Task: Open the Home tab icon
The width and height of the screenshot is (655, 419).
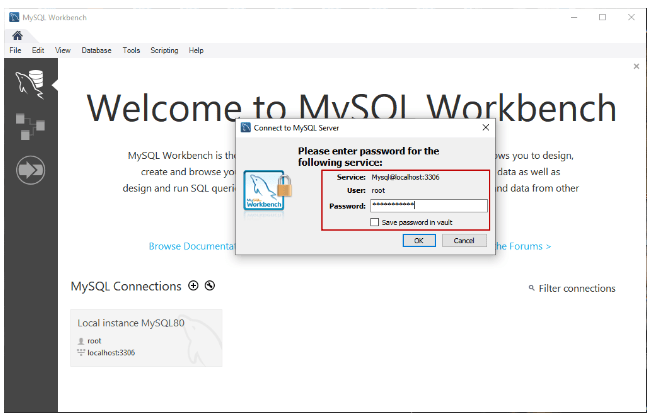Action: pyautogui.click(x=18, y=36)
